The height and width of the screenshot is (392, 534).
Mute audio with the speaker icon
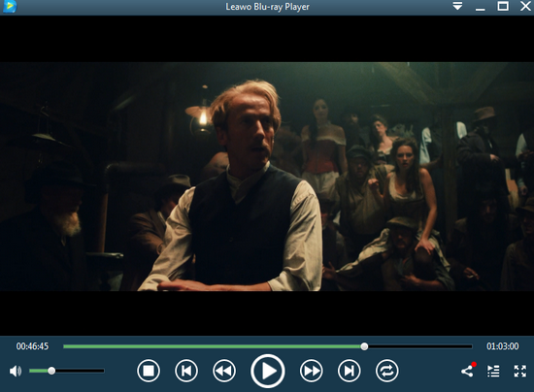point(16,371)
